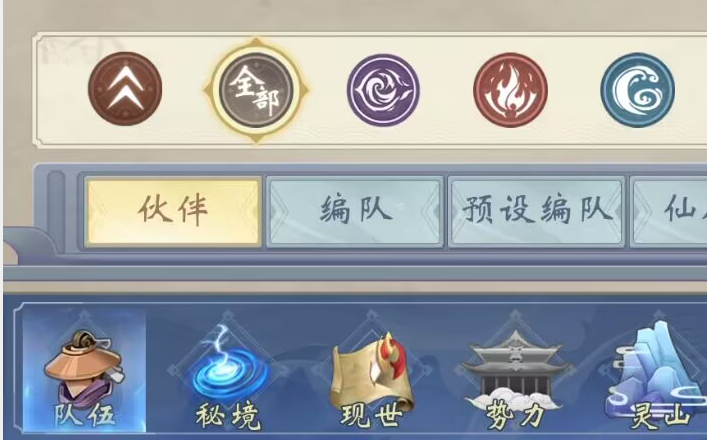Tap the icy blue mountain icon
The image size is (707, 440).
(x=656, y=365)
